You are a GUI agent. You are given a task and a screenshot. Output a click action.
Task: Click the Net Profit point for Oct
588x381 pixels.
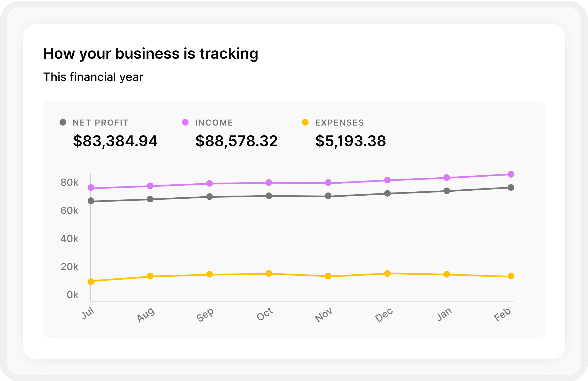[x=269, y=196]
